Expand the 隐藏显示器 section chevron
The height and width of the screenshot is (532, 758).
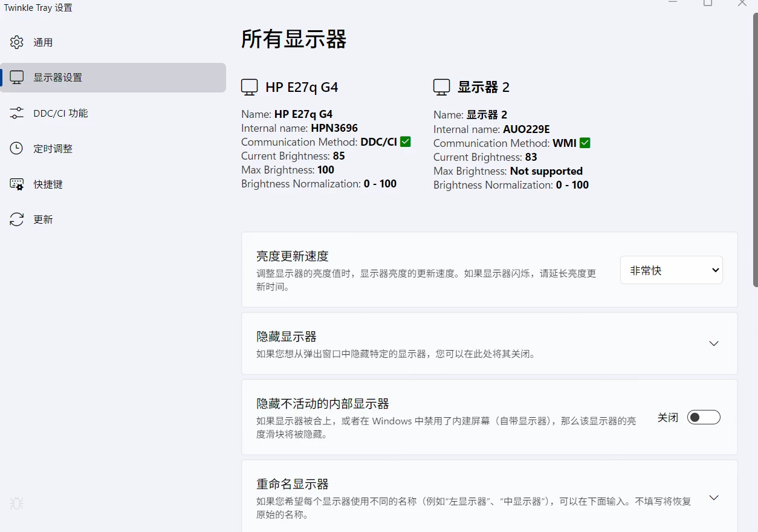(x=714, y=343)
